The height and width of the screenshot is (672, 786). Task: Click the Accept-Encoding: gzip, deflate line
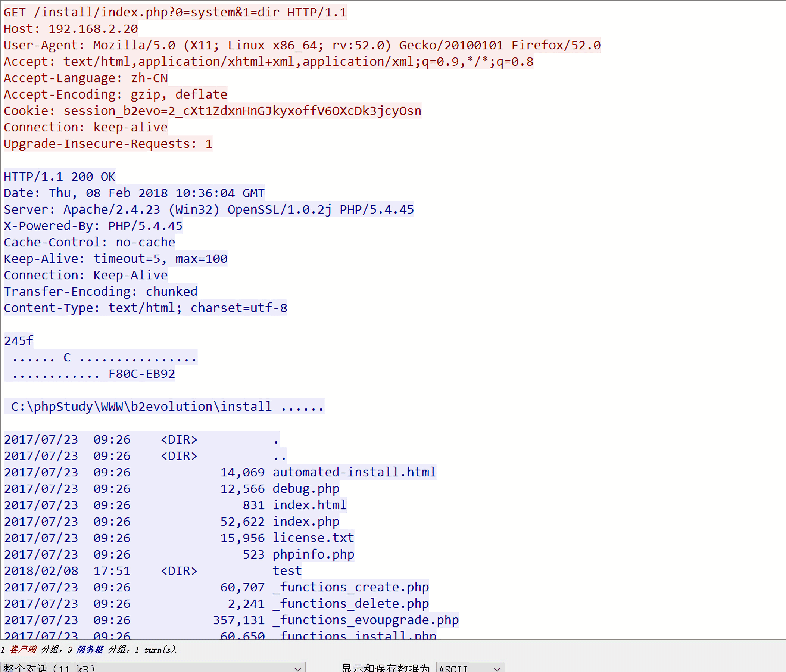tap(116, 94)
